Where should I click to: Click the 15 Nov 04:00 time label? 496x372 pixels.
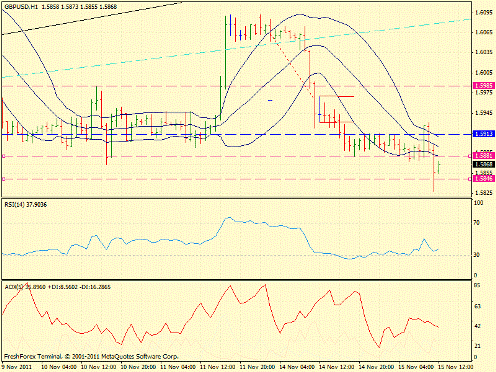(x=416, y=367)
